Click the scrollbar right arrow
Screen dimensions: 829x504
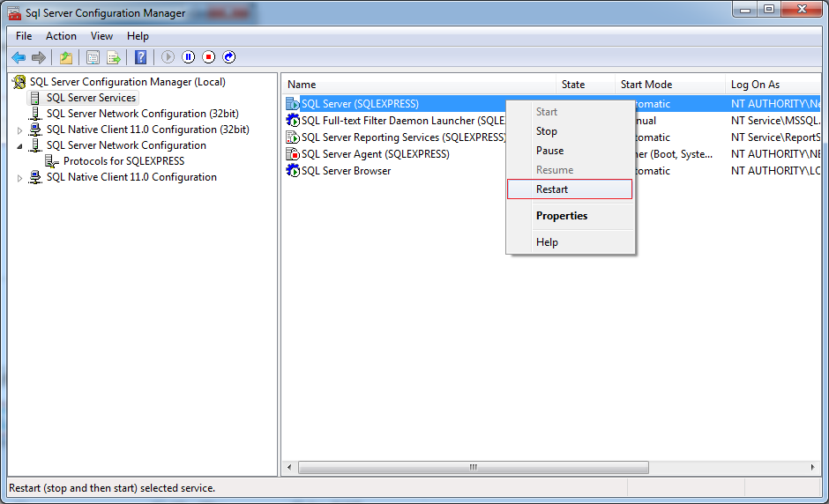click(812, 467)
